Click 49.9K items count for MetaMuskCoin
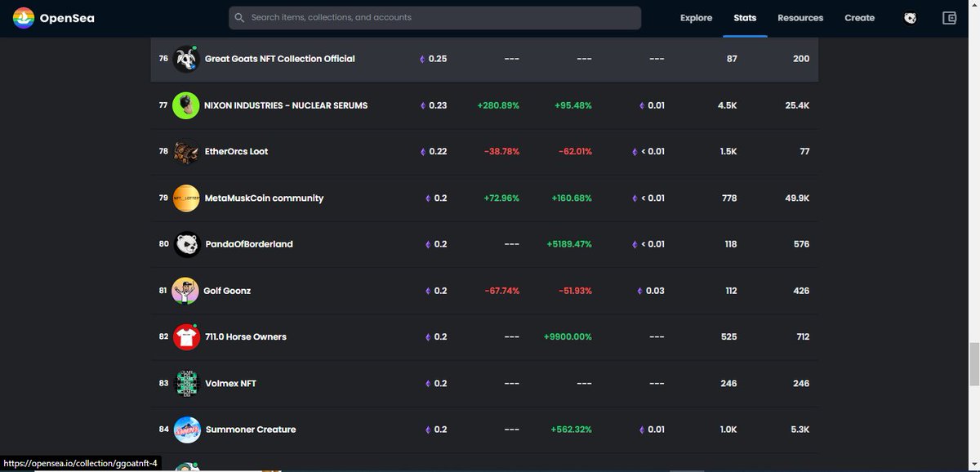The height and width of the screenshot is (472, 980). tap(797, 198)
